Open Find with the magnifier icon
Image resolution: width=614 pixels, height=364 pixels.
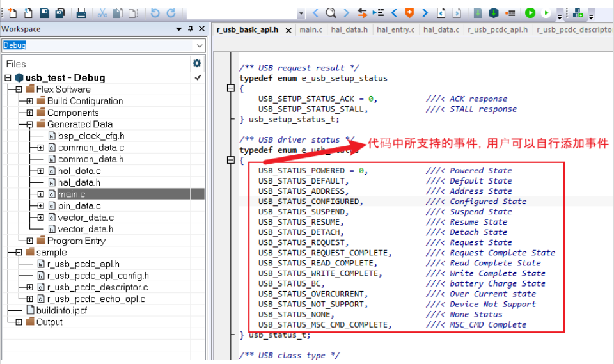click(x=331, y=13)
